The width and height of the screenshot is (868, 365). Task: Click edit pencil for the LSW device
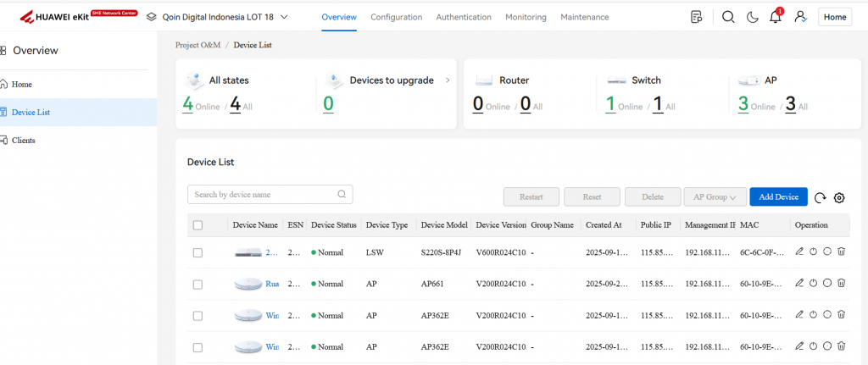(x=799, y=252)
